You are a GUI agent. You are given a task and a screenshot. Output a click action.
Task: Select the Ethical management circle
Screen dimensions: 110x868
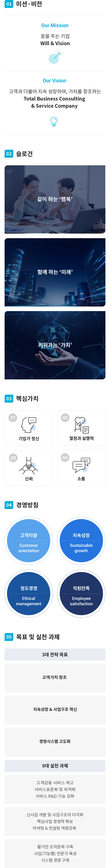coord(29,593)
